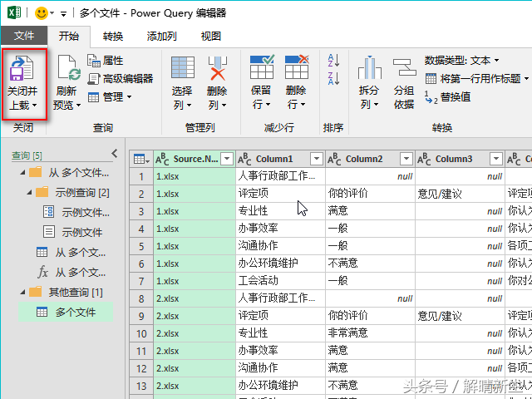Click the Close & Load (关闭并上载) icon
Image resolution: width=532 pixels, height=399 pixels.
coord(22,68)
